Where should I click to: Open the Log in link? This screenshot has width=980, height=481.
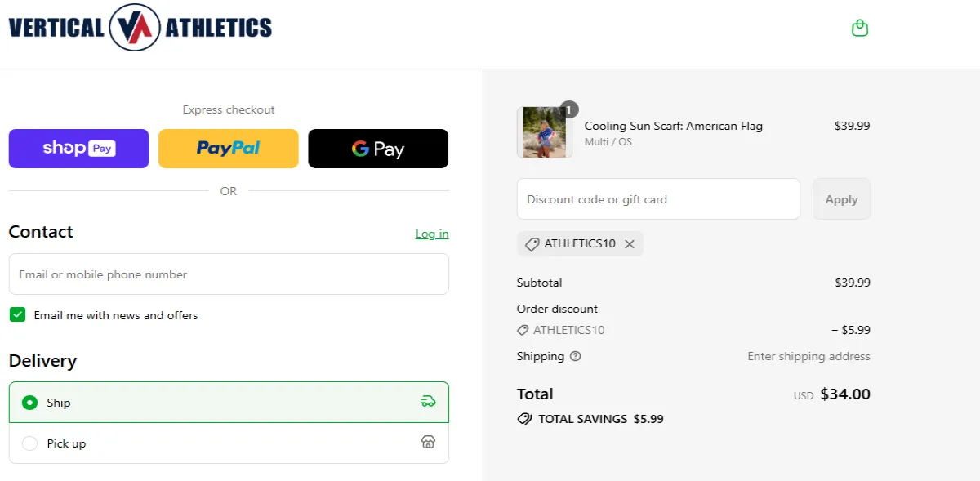(432, 234)
